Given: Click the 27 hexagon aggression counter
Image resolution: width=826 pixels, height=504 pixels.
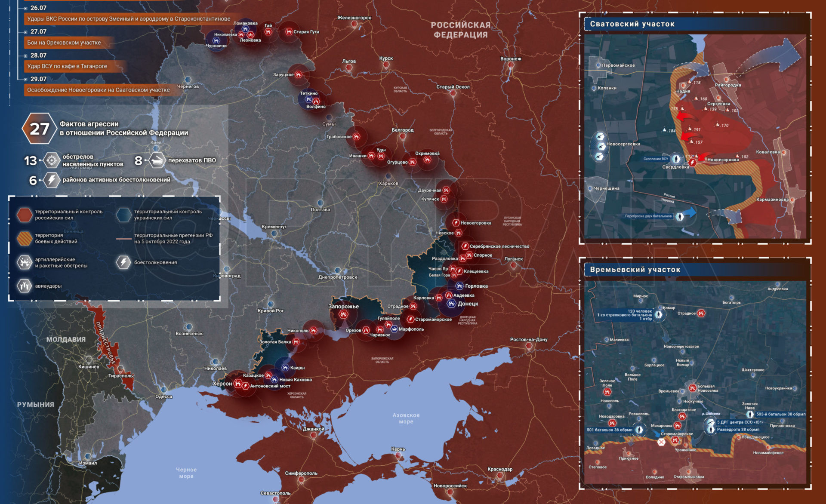Looking at the screenshot, I should tap(39, 129).
